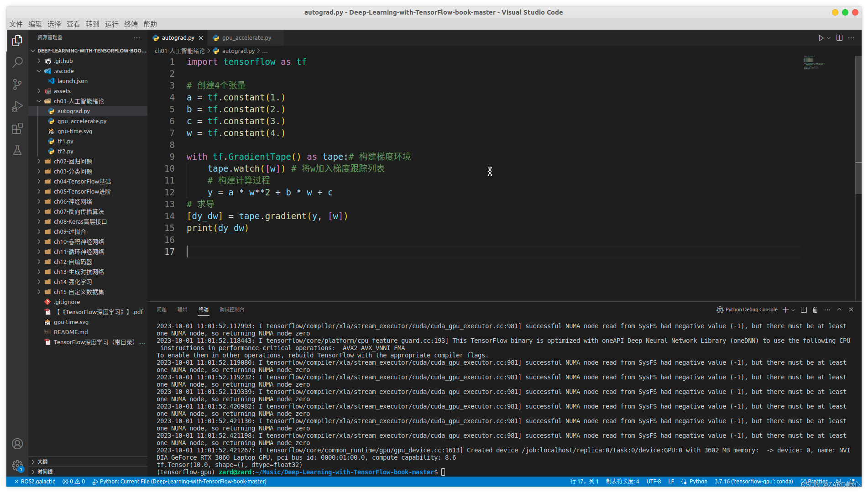The image size is (868, 493).
Task: Click the code minimap preview
Action: pos(815,63)
